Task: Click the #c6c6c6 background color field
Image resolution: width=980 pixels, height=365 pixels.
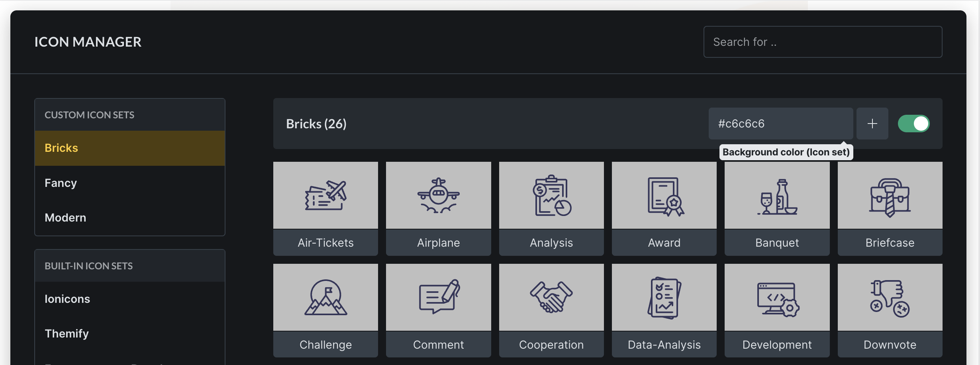Action: click(781, 124)
